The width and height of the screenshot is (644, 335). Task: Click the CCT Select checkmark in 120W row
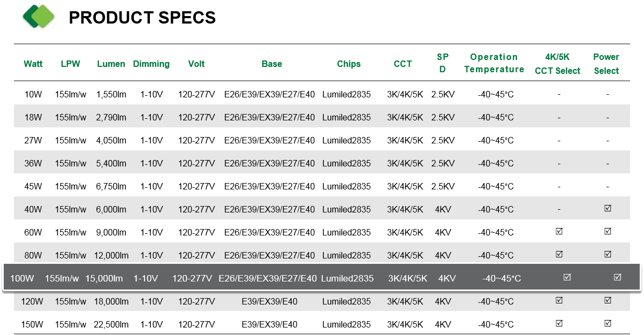pyautogui.click(x=559, y=300)
